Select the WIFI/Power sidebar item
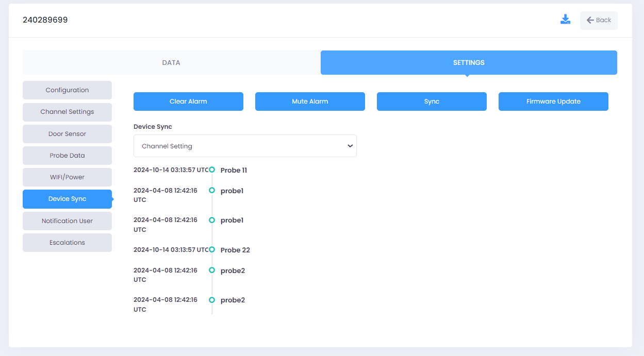 click(67, 177)
